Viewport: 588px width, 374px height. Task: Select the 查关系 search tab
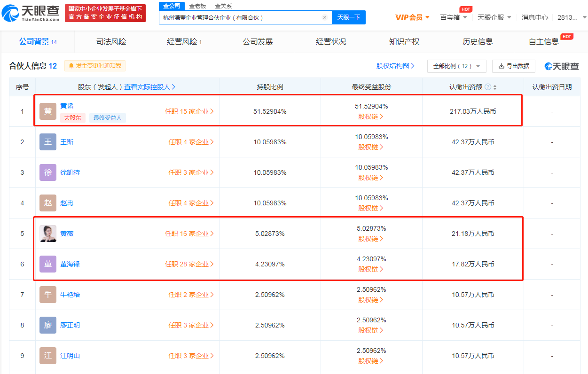click(x=223, y=6)
